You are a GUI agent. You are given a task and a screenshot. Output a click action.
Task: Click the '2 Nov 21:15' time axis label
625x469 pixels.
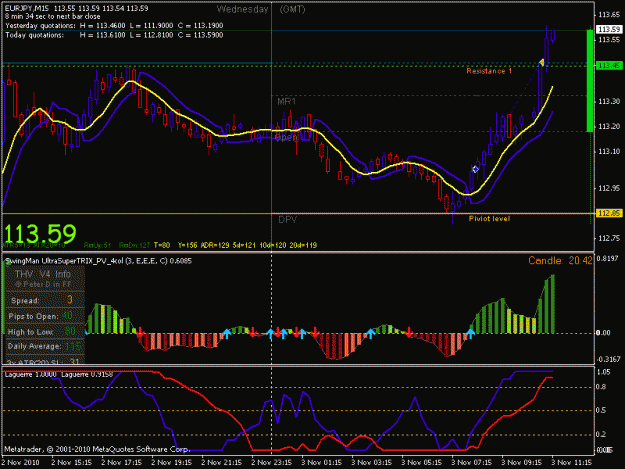(x=222, y=462)
